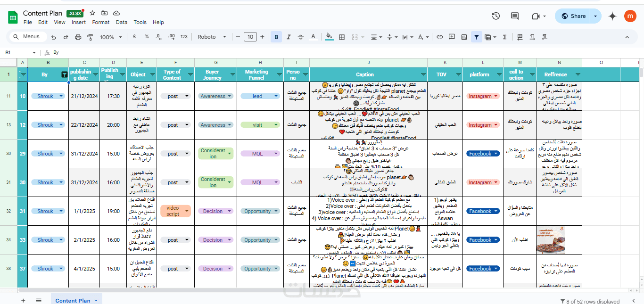This screenshot has height=304, width=644.
Task: Toggle the filter funnel in toolbar
Action: click(x=477, y=37)
